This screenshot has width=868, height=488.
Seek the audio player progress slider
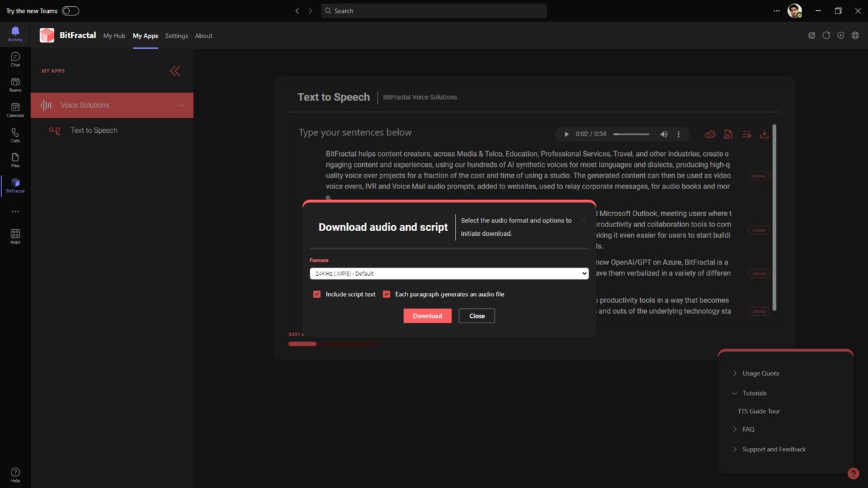point(631,134)
